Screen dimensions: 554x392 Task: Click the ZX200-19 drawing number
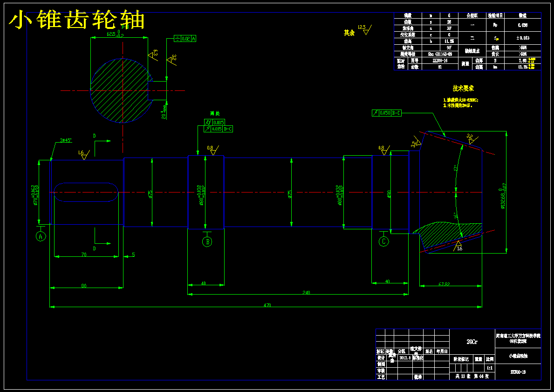pyautogui.click(x=518, y=372)
